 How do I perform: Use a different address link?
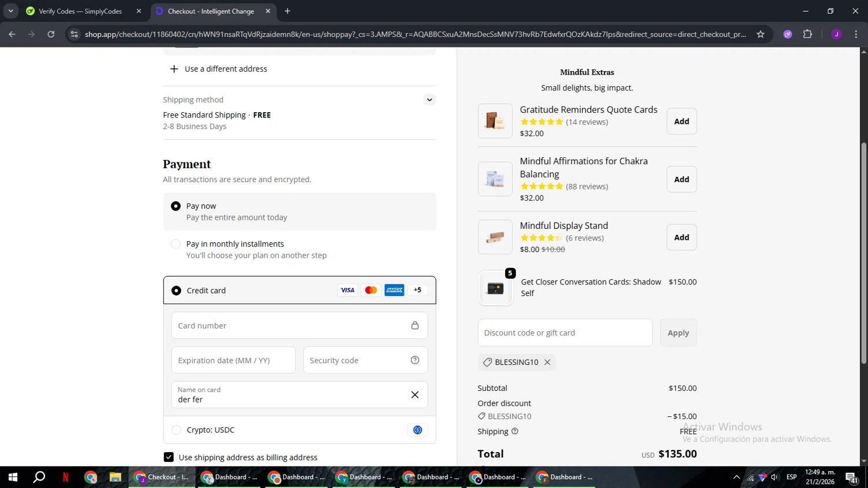pos(219,69)
